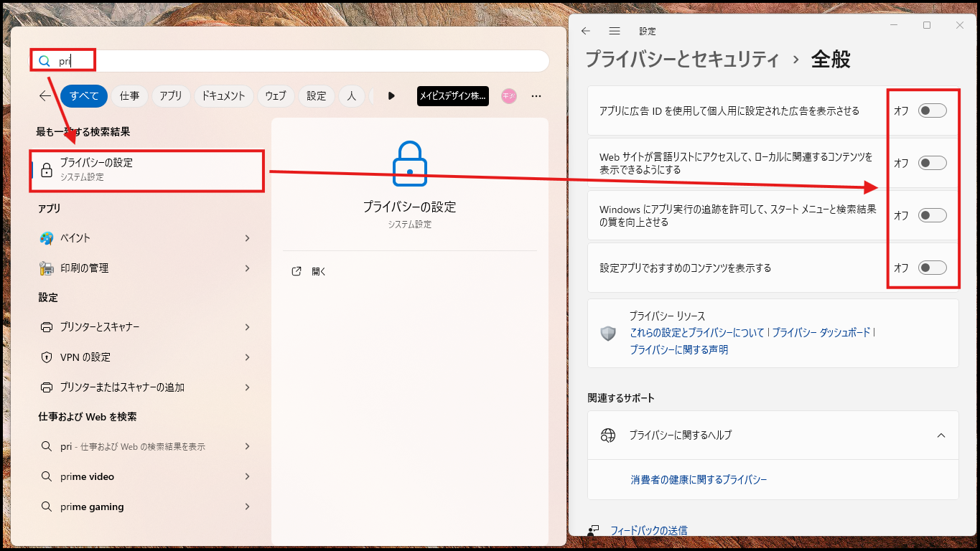Select the ドキュメント filter tab
The height and width of the screenshot is (551, 980).
[x=223, y=95]
